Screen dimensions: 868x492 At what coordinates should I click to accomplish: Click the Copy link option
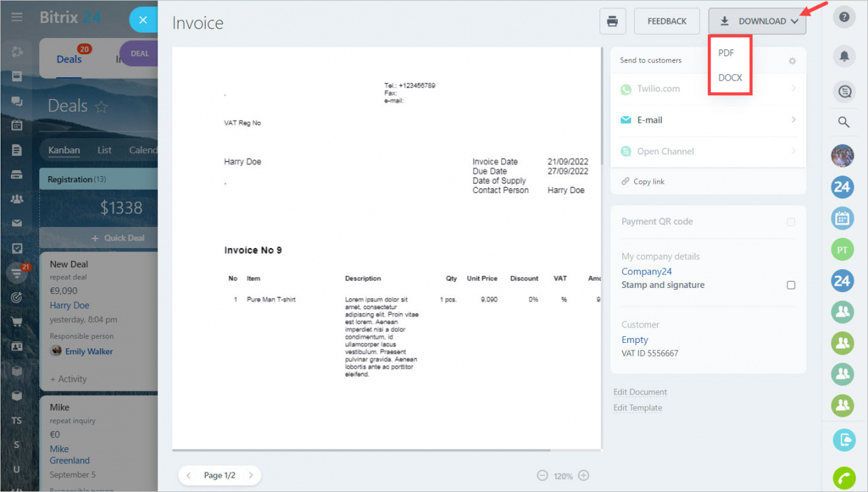tap(643, 182)
